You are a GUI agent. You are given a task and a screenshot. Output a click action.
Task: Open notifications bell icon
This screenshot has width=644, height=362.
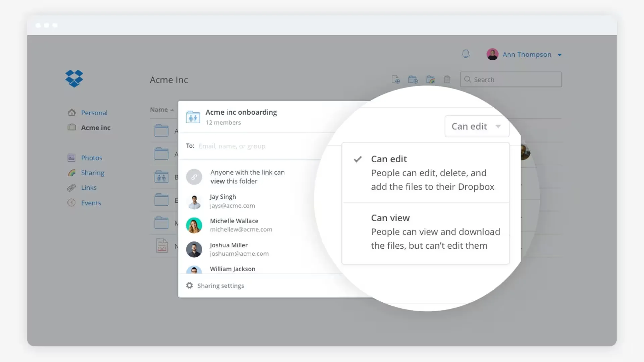click(x=466, y=54)
